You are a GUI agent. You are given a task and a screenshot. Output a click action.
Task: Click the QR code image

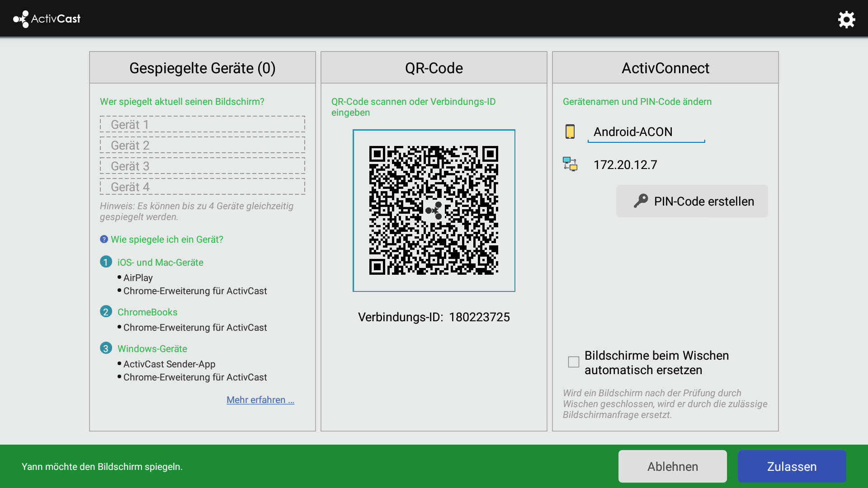(x=434, y=211)
